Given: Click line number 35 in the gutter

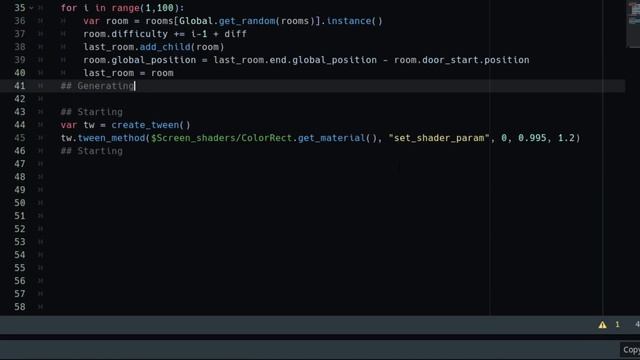Looking at the screenshot, I should (x=20, y=8).
